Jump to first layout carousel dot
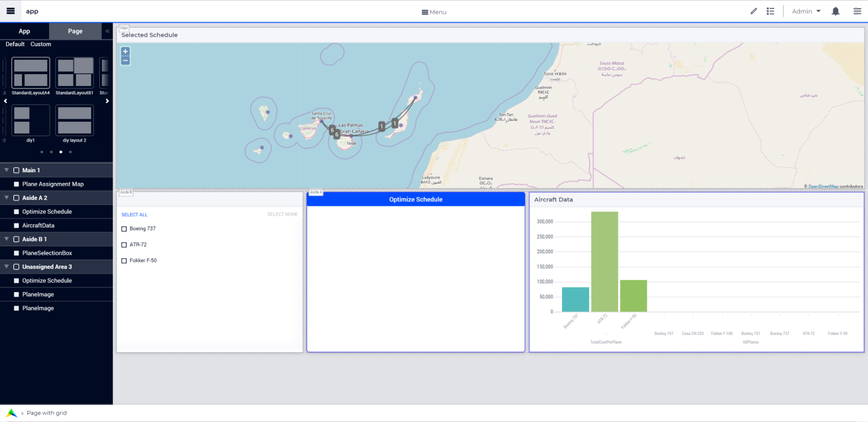Viewport: 868px width, 422px height. pos(41,152)
